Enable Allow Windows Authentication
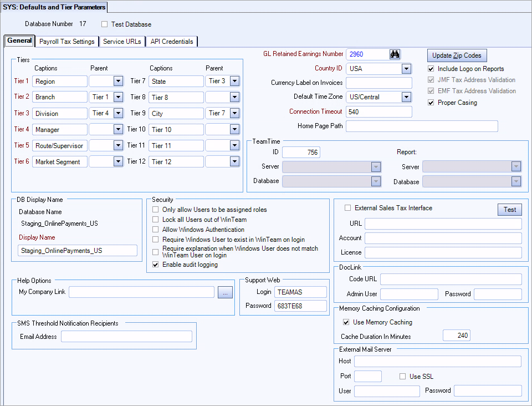The height and width of the screenshot is (406, 532). click(156, 230)
